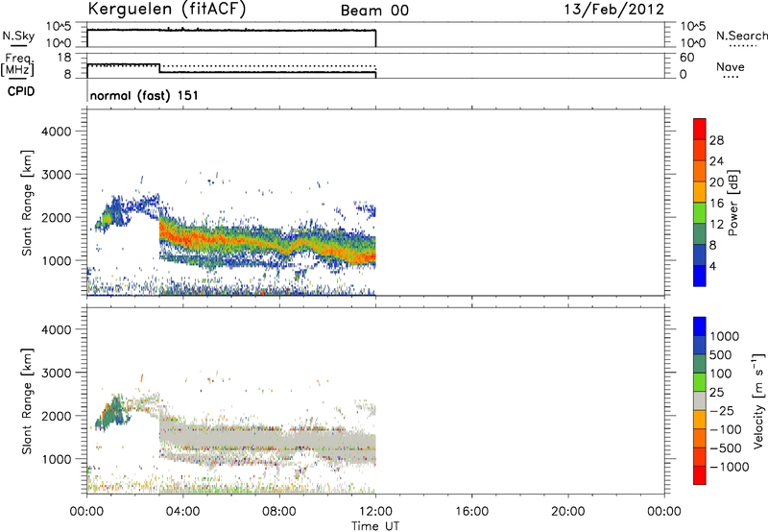Click the red swatch on Power colorbar
This screenshot has width=768, height=532.
tap(700, 129)
